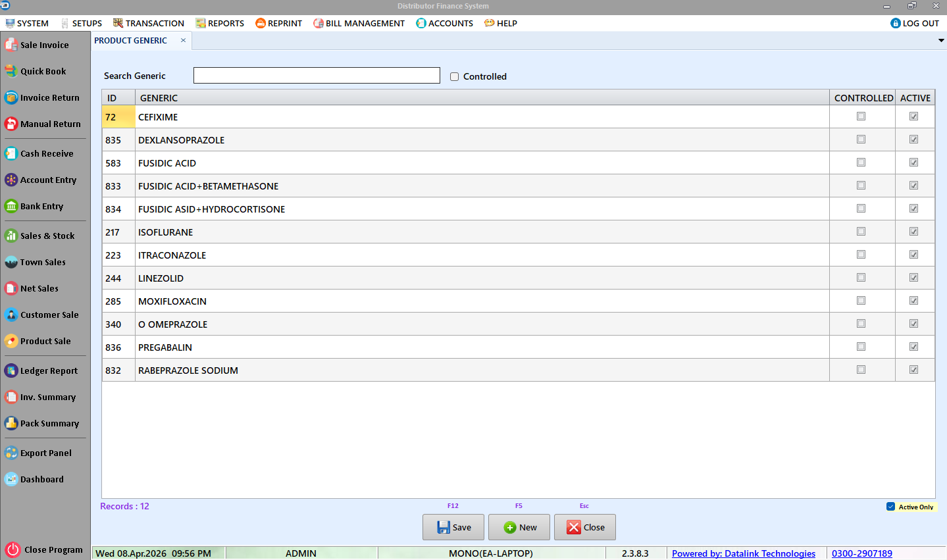Click the Close Program power icon
Image resolution: width=947 pixels, height=560 pixels.
(13, 549)
